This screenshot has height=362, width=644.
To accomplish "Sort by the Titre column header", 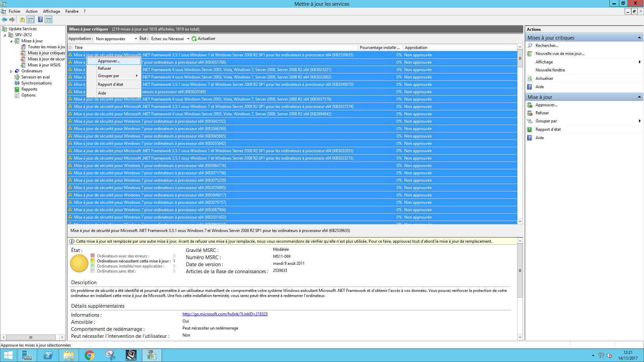I will tap(215, 48).
